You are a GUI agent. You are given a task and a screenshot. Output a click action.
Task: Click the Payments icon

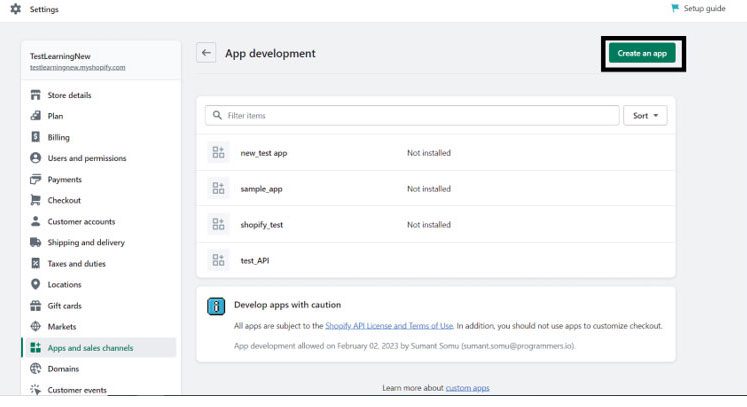point(36,179)
